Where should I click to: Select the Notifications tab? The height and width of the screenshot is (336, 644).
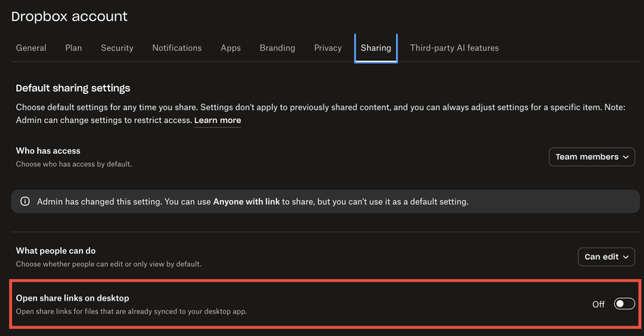[x=177, y=48]
